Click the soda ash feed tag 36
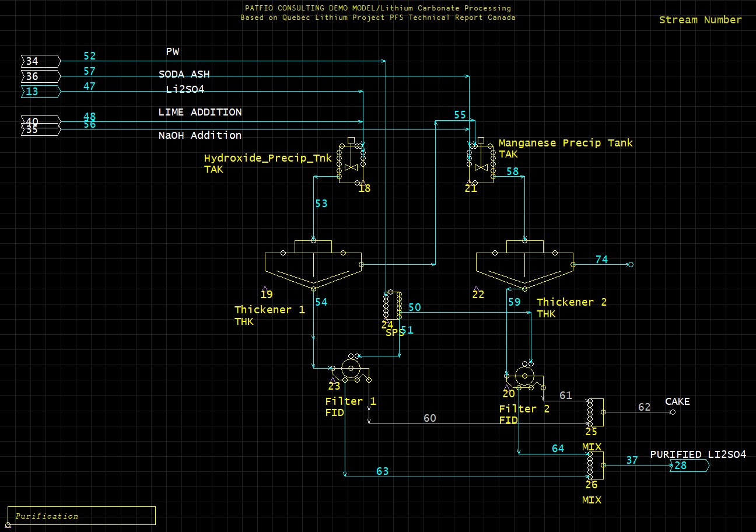 point(40,76)
